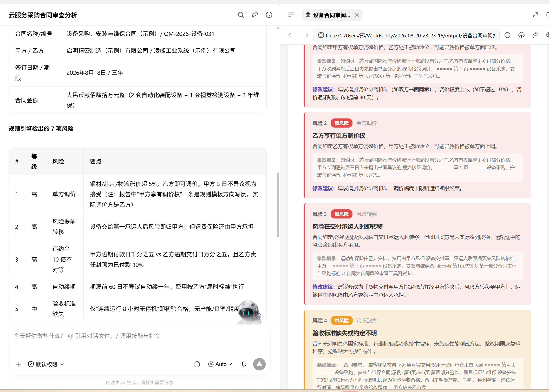This screenshot has height=392, width=549.
Task: Click the 验收标准缺失 cell in row 5
Action: (x=64, y=309)
